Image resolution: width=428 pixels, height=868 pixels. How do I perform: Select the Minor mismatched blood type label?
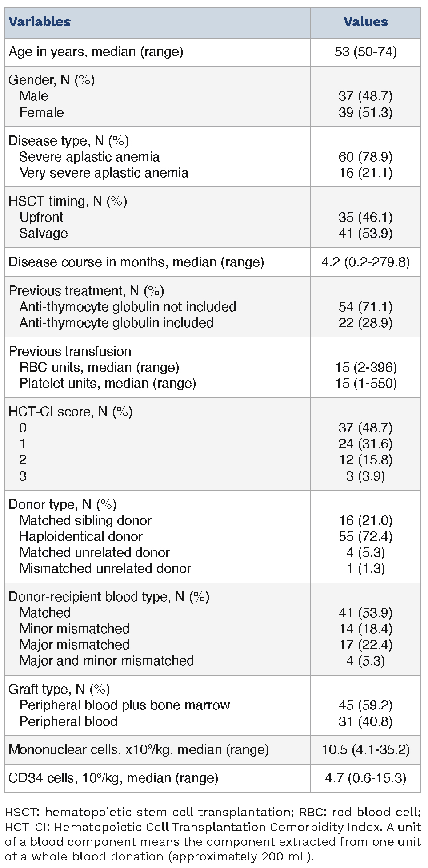tap(74, 629)
